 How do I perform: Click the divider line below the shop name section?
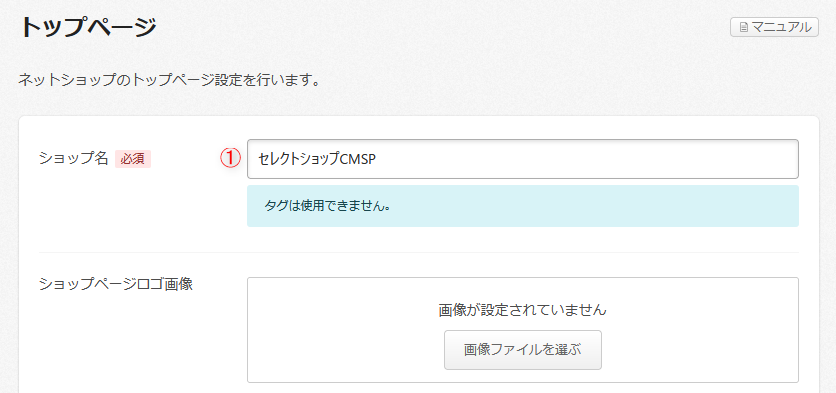point(419,252)
